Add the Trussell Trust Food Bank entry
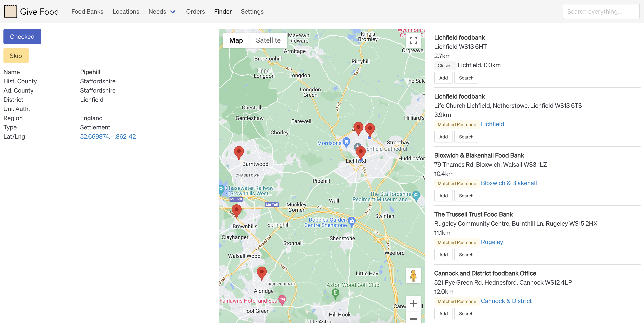644x323 pixels. 443,254
